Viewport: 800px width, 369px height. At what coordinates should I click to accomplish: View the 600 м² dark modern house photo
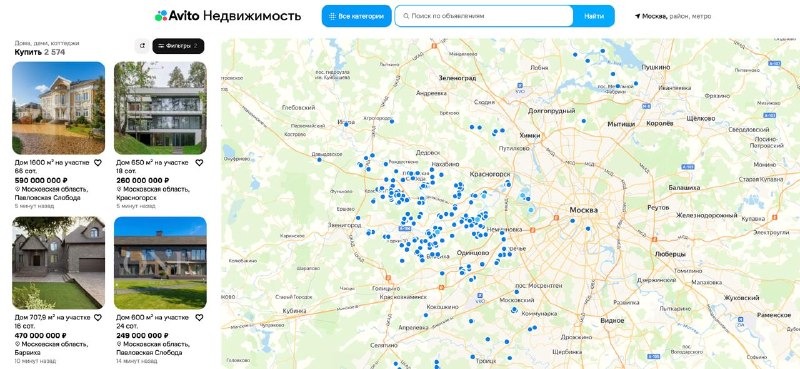160,263
